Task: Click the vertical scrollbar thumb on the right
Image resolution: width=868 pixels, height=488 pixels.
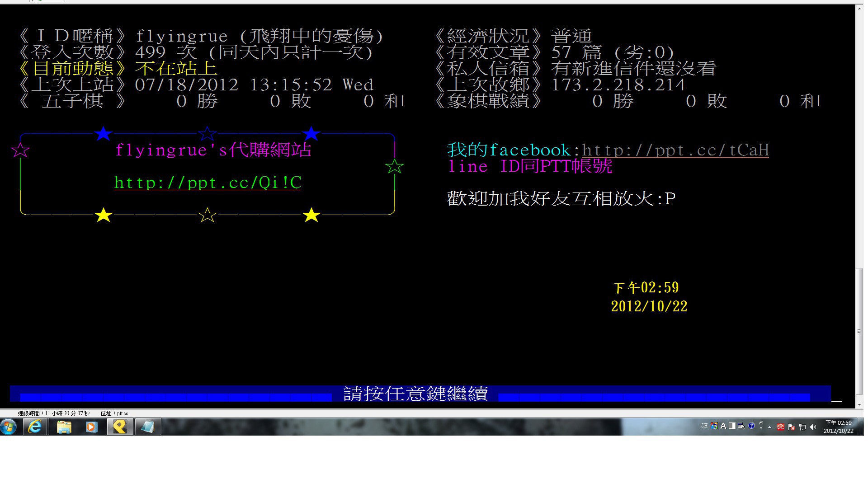Action: pyautogui.click(x=859, y=331)
